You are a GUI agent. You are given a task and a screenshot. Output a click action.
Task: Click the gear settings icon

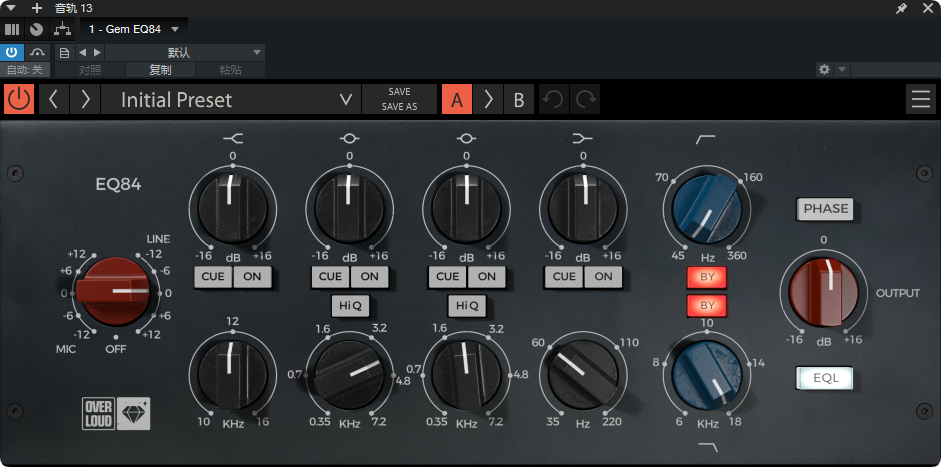(824, 69)
